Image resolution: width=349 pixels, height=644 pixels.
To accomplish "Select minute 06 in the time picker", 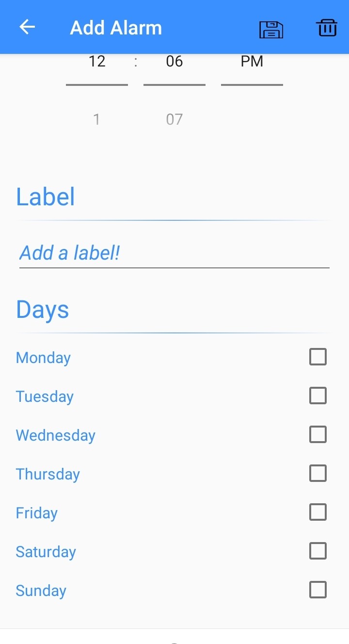I will coord(174,62).
